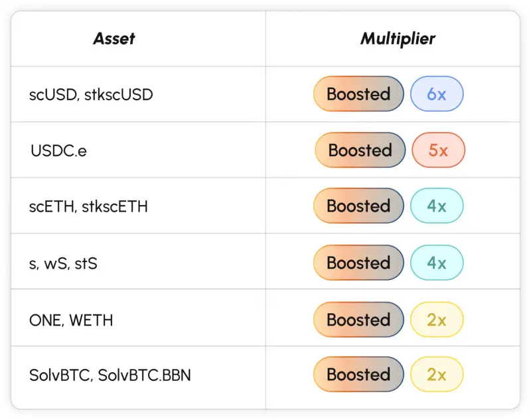The height and width of the screenshot is (420, 531).
Task: Click the Boosted badge in ONE, WETH row
Action: 358,320
